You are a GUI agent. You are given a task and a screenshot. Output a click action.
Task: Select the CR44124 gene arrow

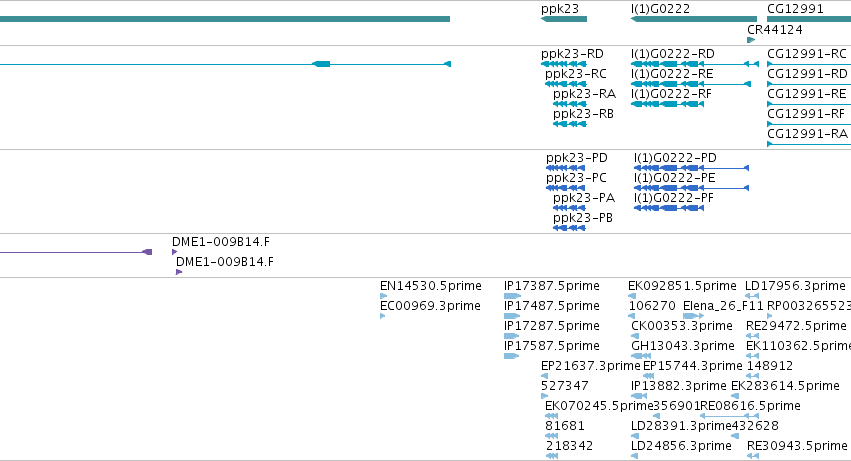pos(751,40)
